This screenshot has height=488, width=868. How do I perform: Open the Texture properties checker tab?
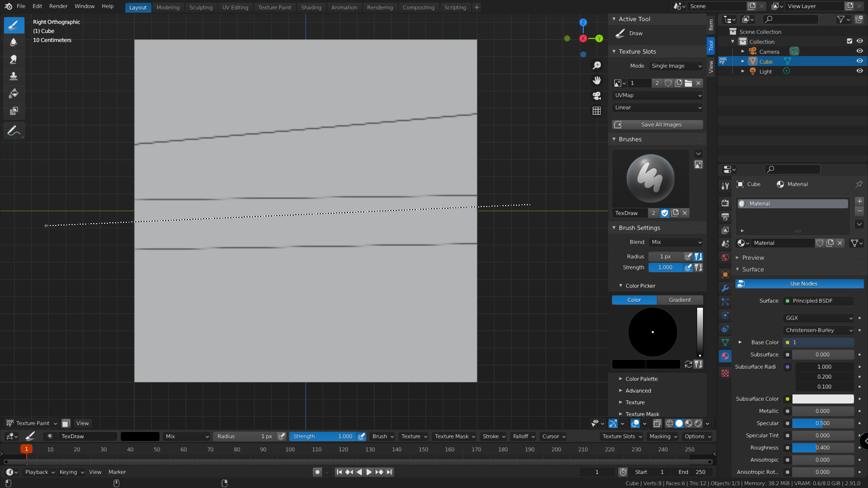pyautogui.click(x=725, y=373)
